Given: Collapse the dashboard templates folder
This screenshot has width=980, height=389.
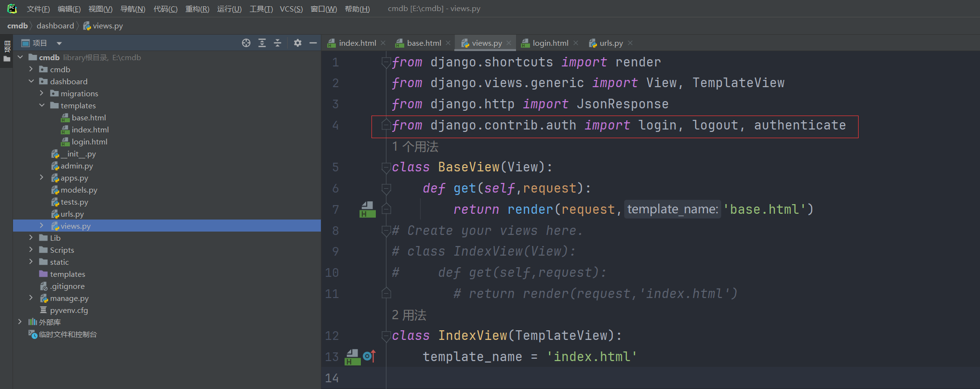Looking at the screenshot, I should 41,105.
